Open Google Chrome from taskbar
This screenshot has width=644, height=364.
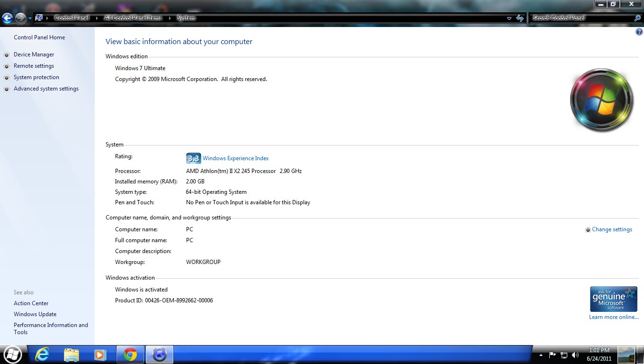[130, 355]
